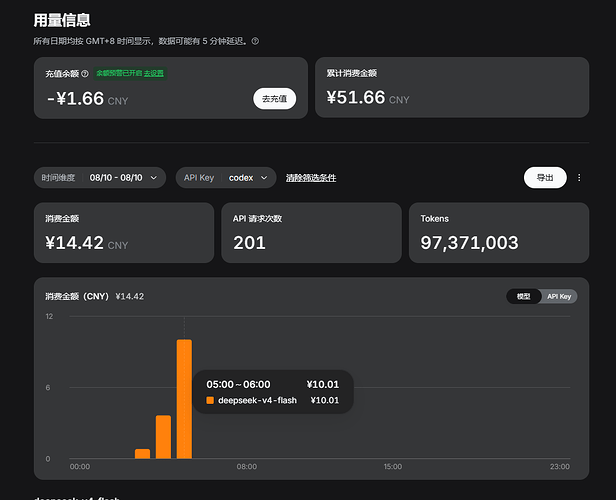Open the 时间维度 08/10 - 08/10 date dropdown
This screenshot has width=616, height=500.
(100, 178)
